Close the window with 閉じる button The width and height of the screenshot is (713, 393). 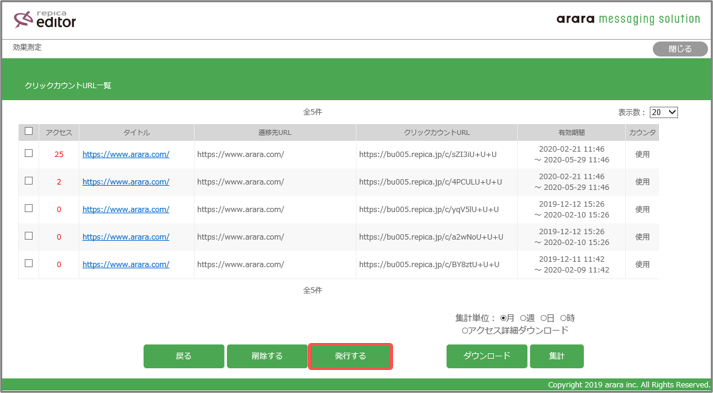coord(680,49)
